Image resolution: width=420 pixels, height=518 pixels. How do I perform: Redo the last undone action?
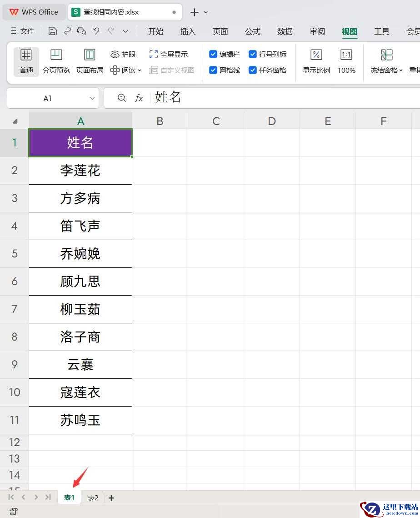(111, 31)
